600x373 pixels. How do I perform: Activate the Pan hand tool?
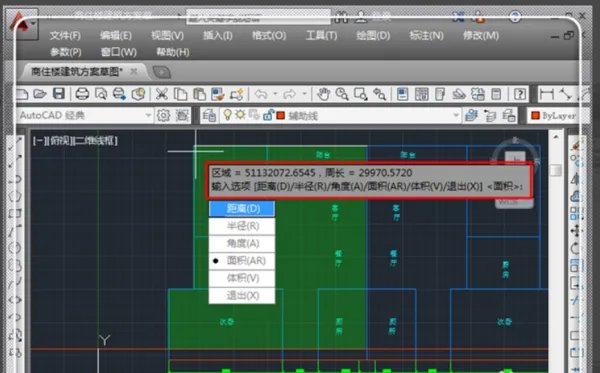[x=323, y=94]
